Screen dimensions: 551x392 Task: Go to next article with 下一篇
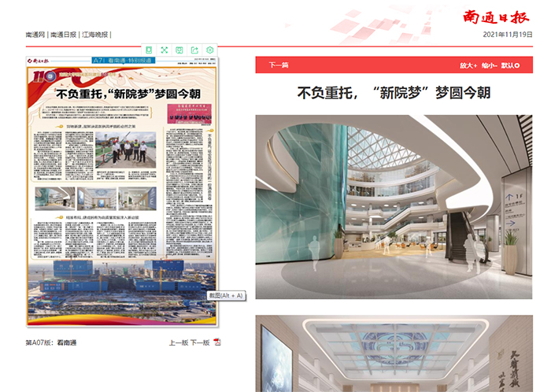[x=279, y=65]
